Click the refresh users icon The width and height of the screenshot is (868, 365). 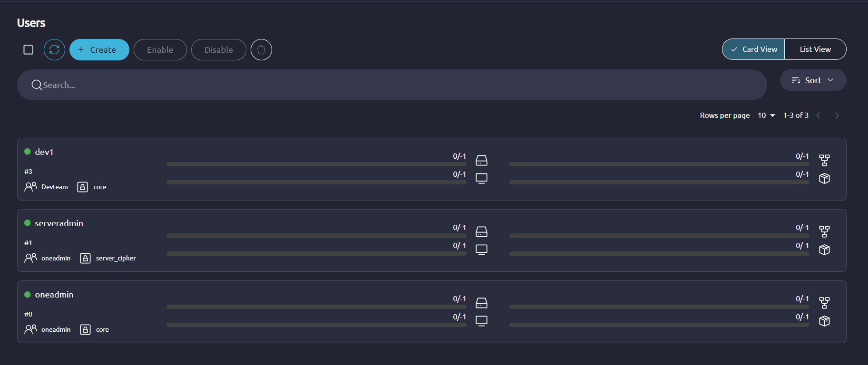click(x=54, y=49)
